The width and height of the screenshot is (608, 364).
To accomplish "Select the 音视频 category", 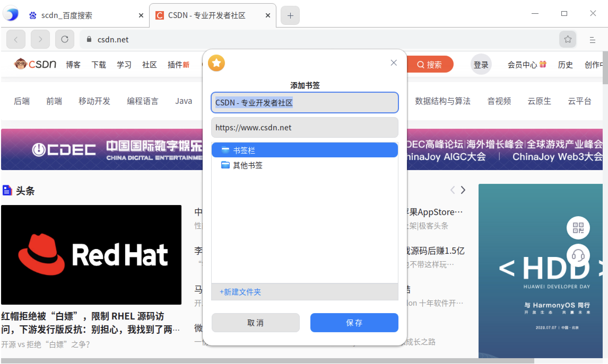I will coord(499,101).
